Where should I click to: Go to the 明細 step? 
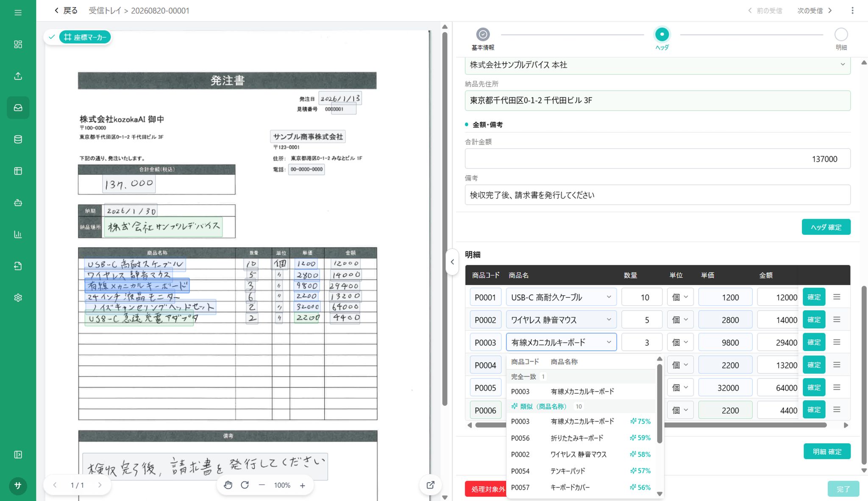point(841,39)
